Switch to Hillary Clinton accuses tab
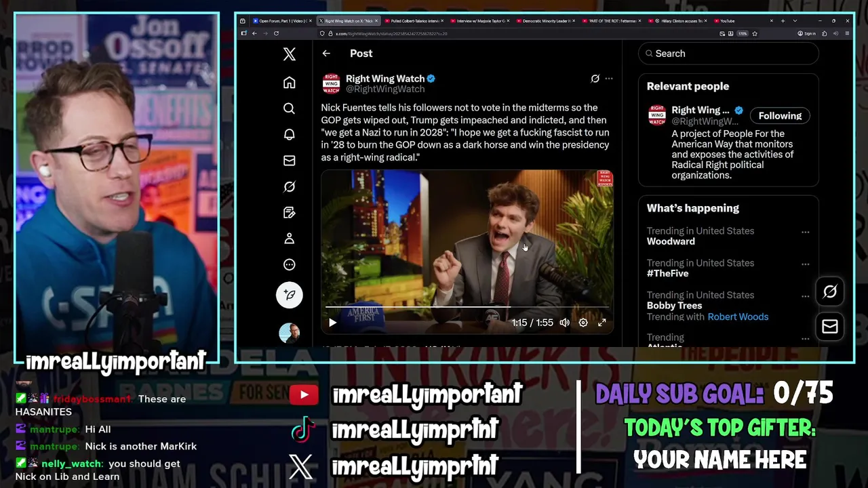Screen dimensions: 868x488 [677, 21]
